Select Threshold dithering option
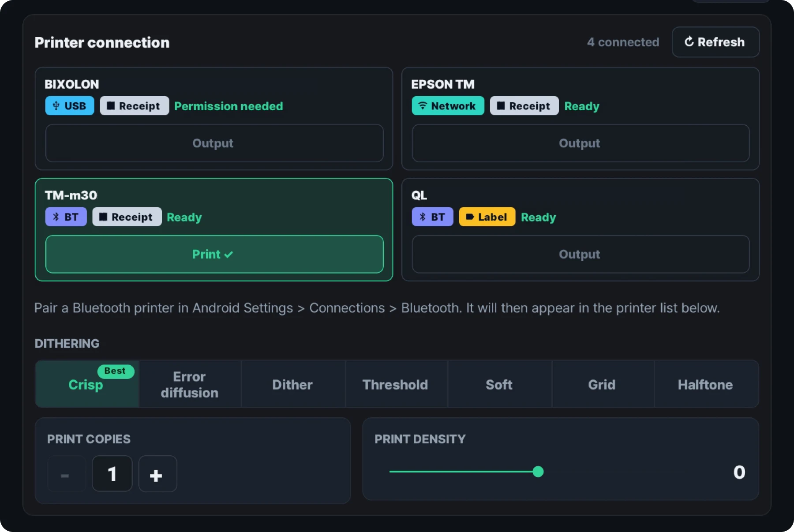The image size is (794, 532). [396, 384]
